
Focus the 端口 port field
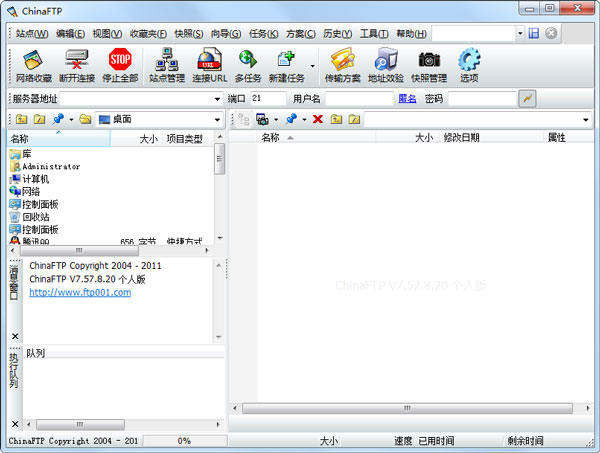pos(268,99)
